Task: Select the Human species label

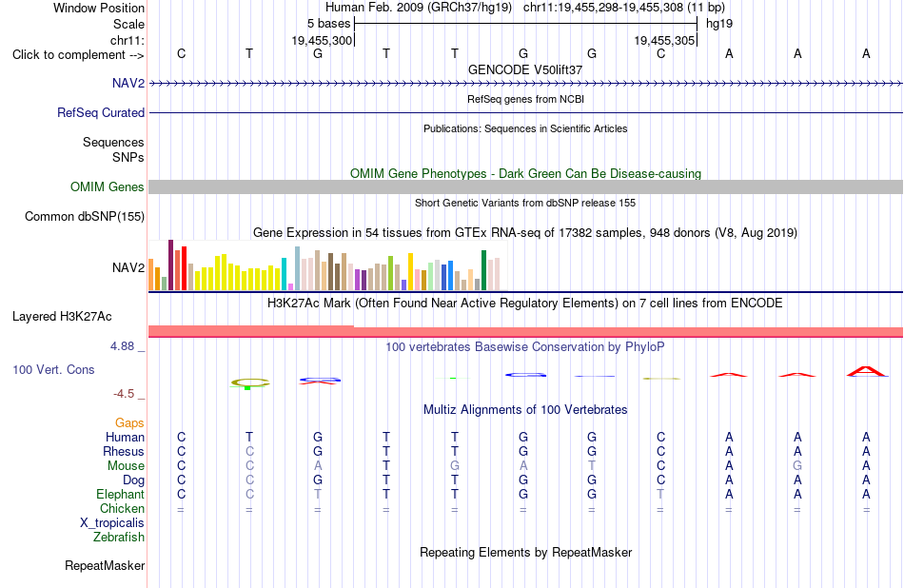Action: click(x=125, y=437)
